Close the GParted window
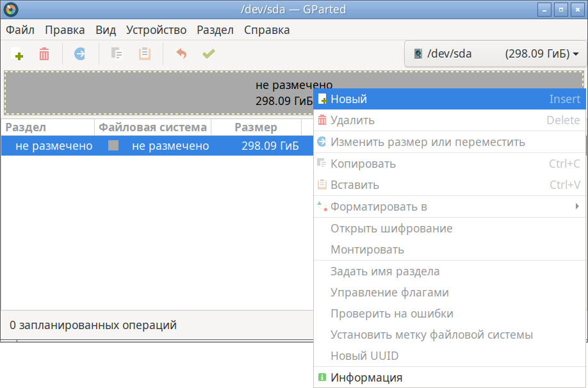The width and height of the screenshot is (588, 388). point(578,10)
